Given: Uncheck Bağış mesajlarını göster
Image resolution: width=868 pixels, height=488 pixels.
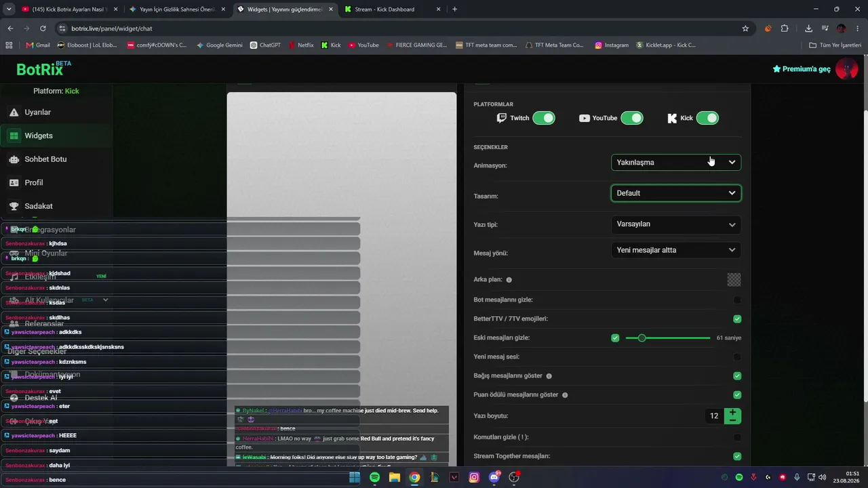Looking at the screenshot, I should 737,375.
